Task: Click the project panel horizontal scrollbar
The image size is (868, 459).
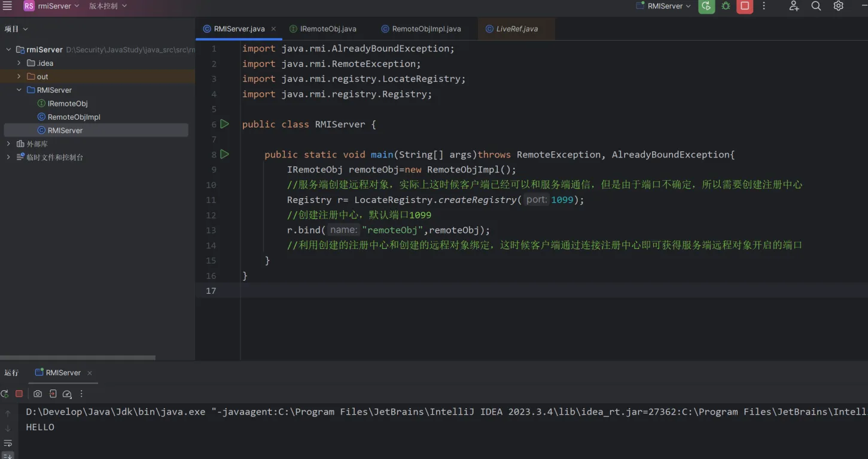Action: coord(78,358)
